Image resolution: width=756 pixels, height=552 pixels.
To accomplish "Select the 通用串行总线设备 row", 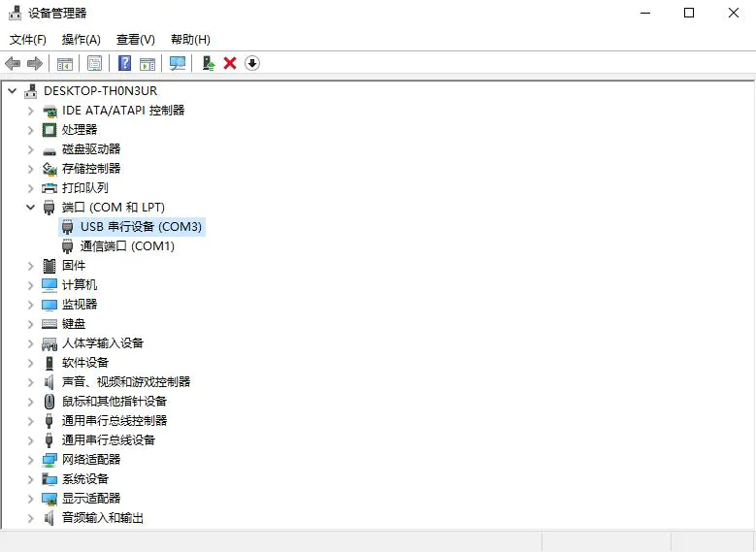I will (x=109, y=440).
